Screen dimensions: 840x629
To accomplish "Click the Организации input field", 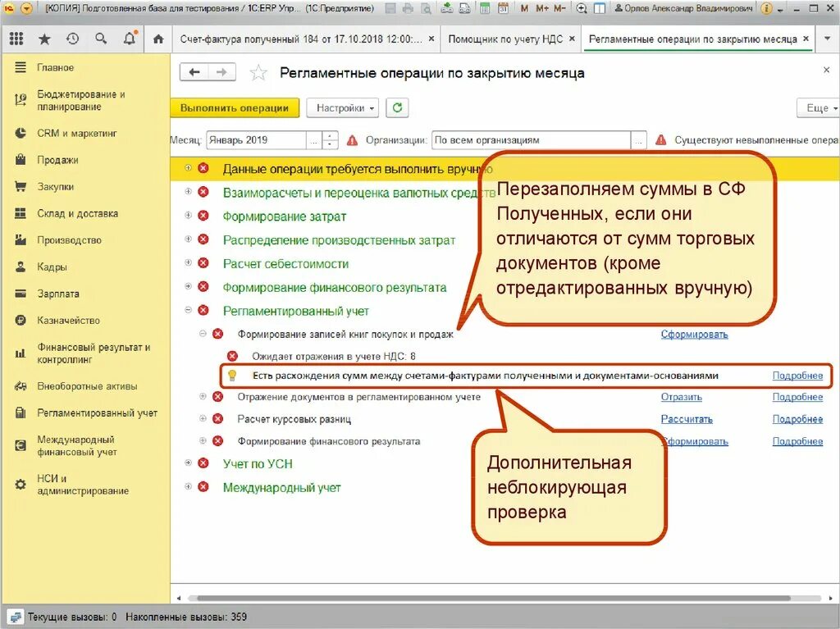I will click(531, 140).
